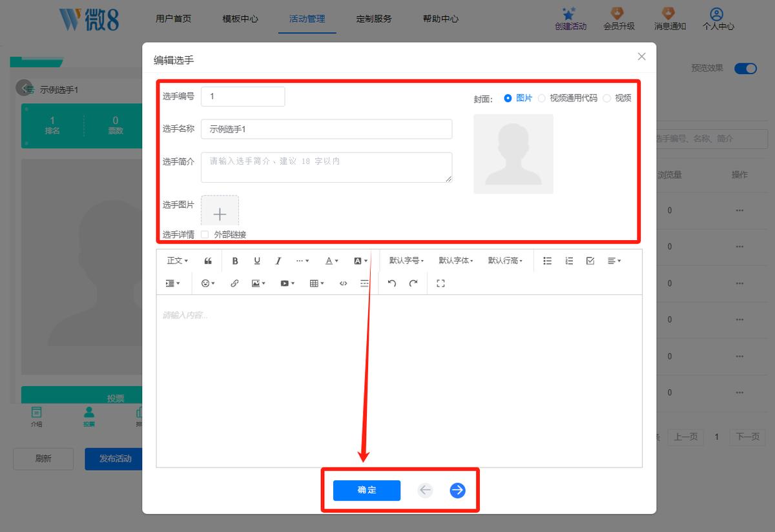Insert a bulleted list
775x532 pixels.
(x=548, y=261)
